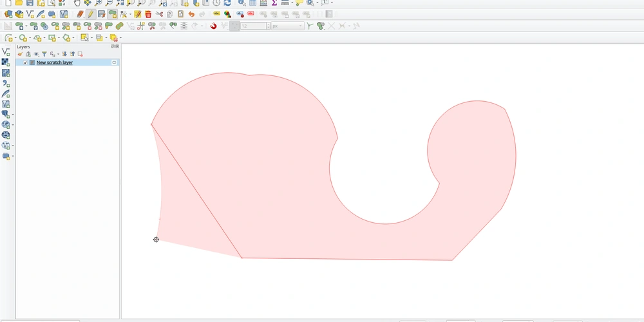Image resolution: width=644 pixels, height=322 pixels.
Task: Add Raster Layer from side toolbar
Action: (6, 62)
